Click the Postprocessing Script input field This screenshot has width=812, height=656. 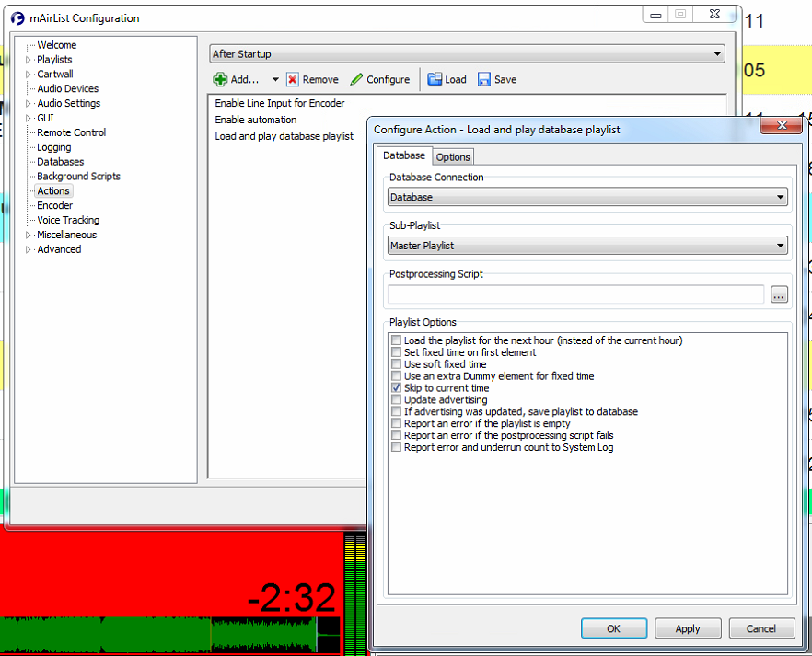pyautogui.click(x=575, y=294)
